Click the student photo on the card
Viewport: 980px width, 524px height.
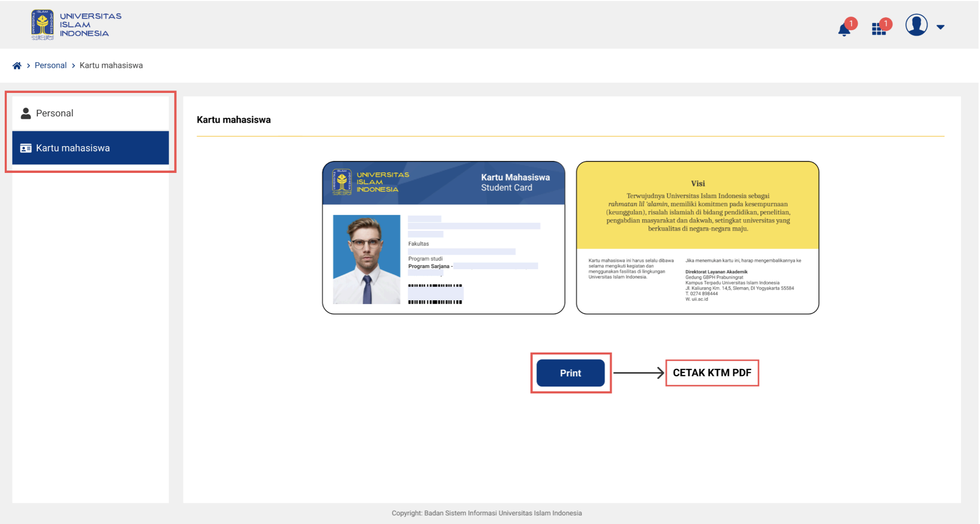point(366,259)
